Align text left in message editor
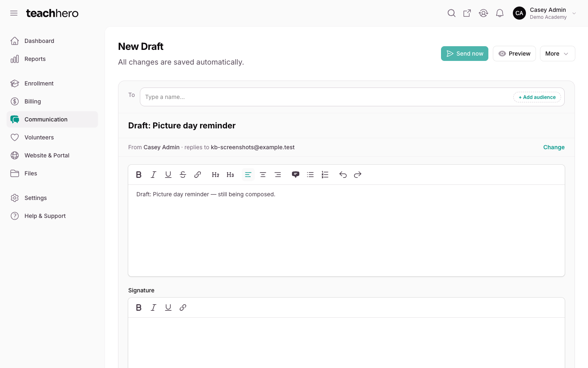The height and width of the screenshot is (368, 588). click(248, 175)
